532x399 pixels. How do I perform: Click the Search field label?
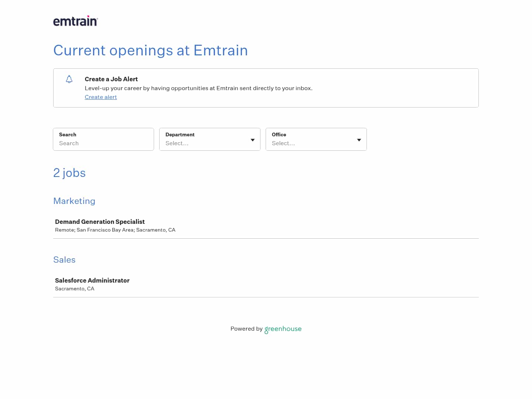click(68, 134)
